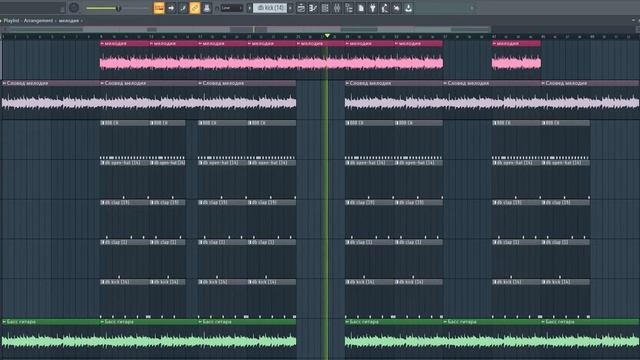
Task: Toggle the orange typing-keyboard-to-piano button
Action: click(159, 8)
